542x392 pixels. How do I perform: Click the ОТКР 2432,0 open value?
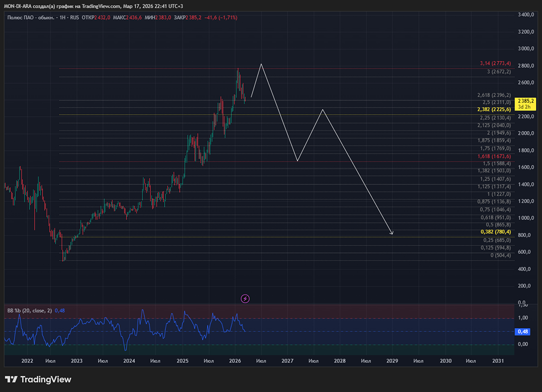(96, 17)
